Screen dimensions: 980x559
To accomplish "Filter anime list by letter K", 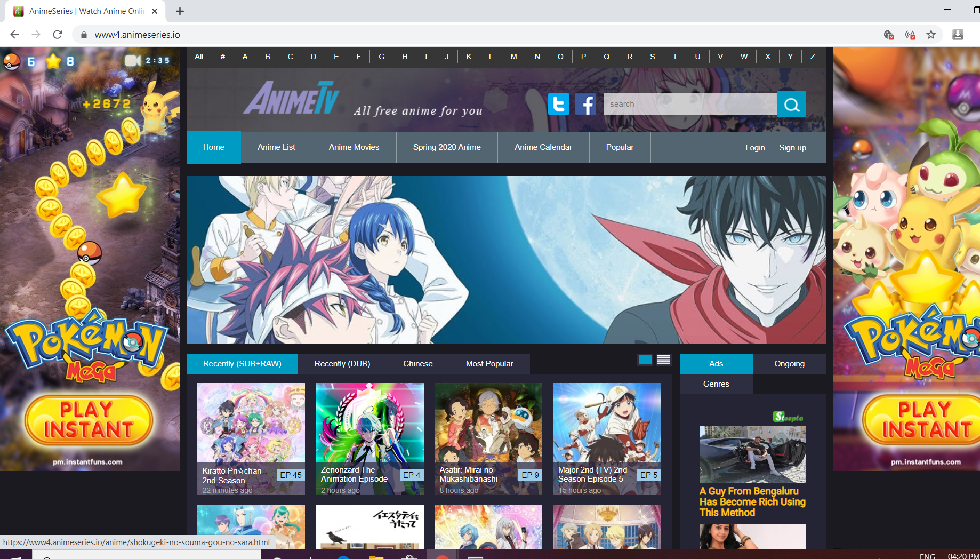I will click(x=469, y=57).
